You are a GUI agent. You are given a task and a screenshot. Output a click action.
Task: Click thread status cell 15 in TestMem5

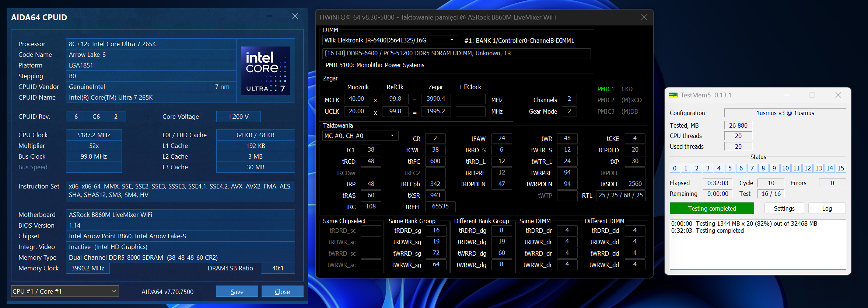pos(840,168)
